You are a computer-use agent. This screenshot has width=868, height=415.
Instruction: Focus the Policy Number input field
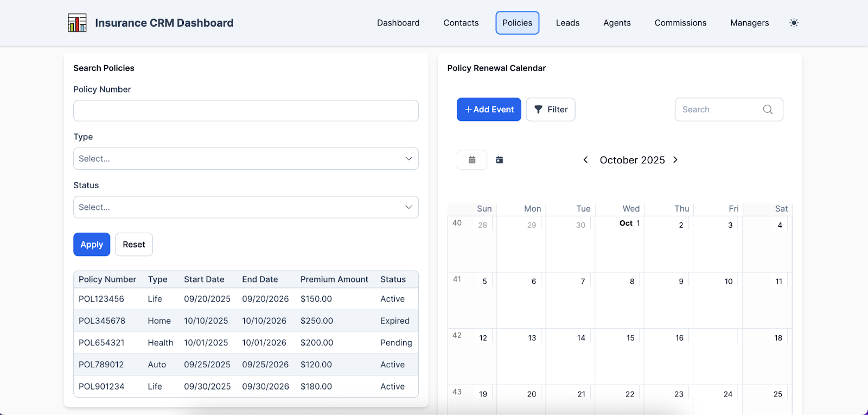tap(246, 111)
